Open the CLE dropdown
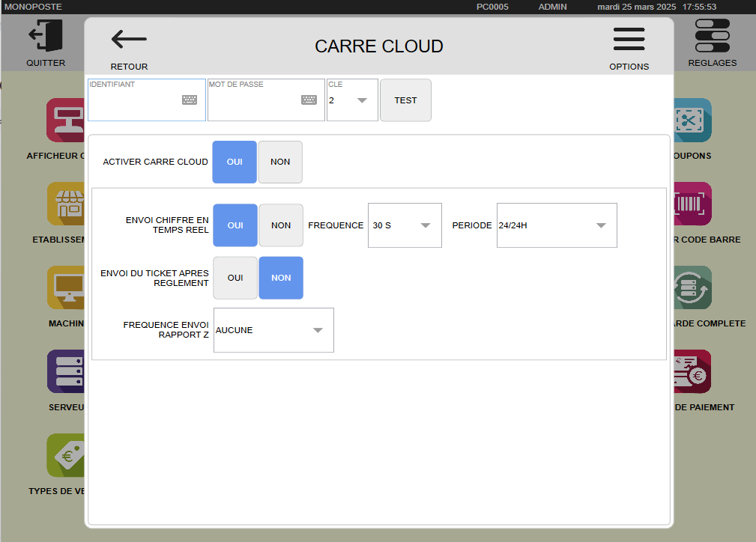 click(352, 100)
